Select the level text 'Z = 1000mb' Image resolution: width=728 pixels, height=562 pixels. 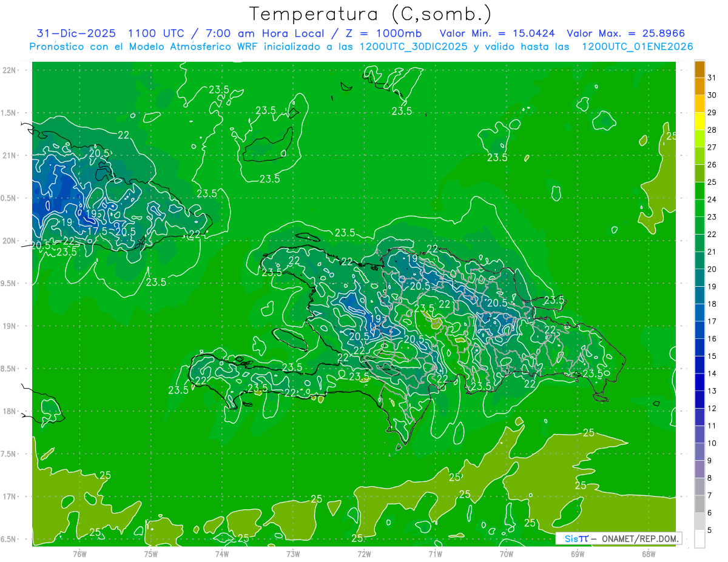[385, 33]
